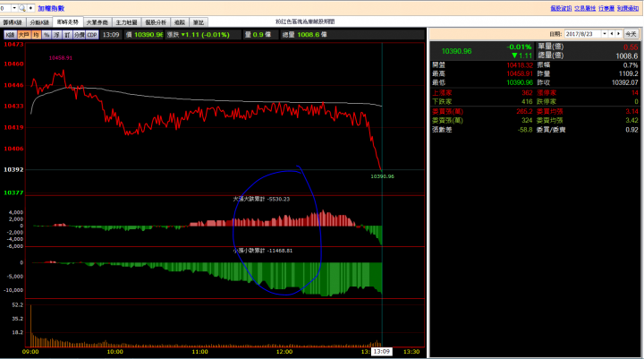Open the 主力地圖 tab

tap(126, 22)
